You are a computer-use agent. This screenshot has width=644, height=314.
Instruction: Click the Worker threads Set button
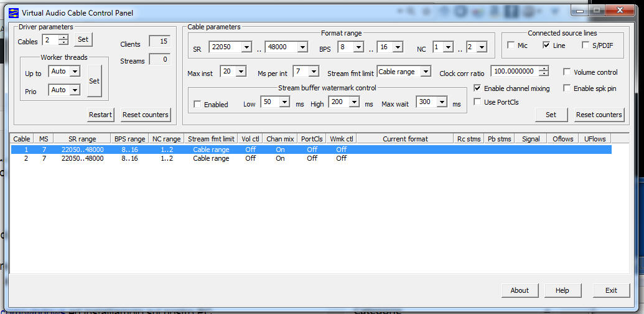(95, 81)
